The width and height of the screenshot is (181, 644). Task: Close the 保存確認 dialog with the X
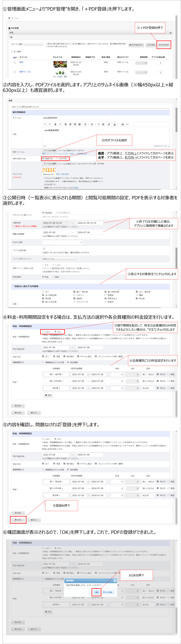[x=115, y=581]
